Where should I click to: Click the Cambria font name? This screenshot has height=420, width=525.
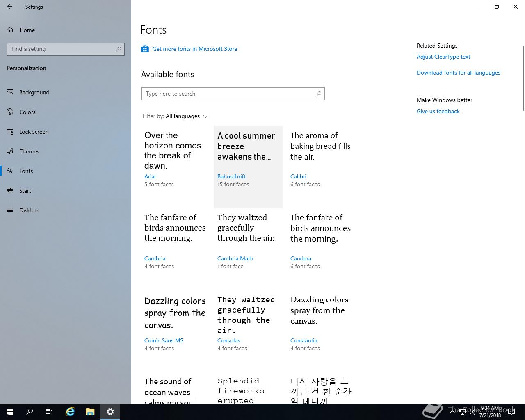pyautogui.click(x=155, y=258)
